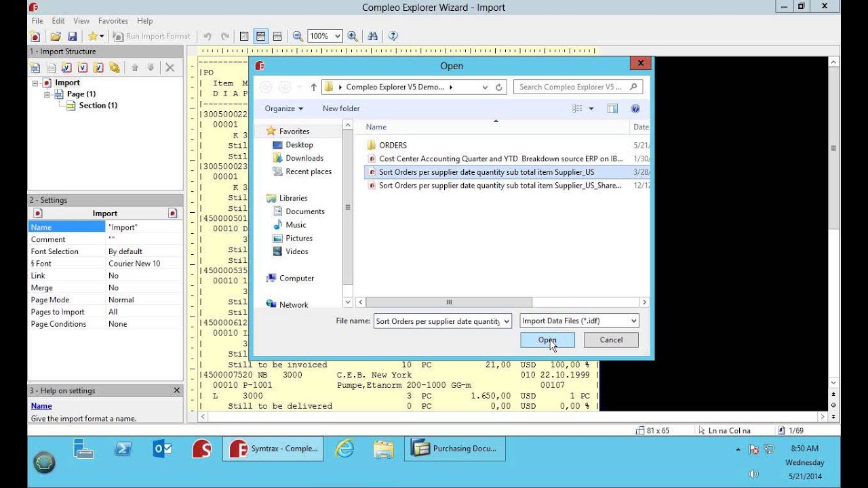This screenshot has height=488, width=868.
Task: Select the Supplier_US_Share file entry
Action: (500, 185)
